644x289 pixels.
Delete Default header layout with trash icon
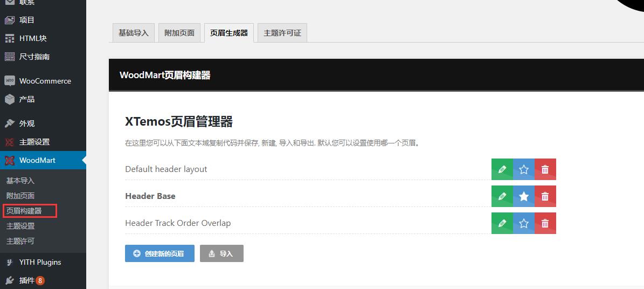[545, 169]
